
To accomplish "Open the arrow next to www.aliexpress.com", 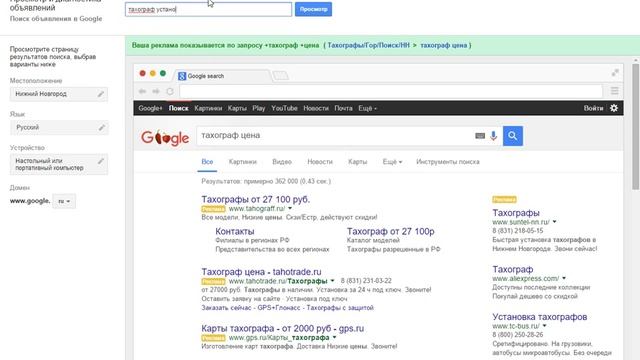I will pyautogui.click(x=564, y=278).
